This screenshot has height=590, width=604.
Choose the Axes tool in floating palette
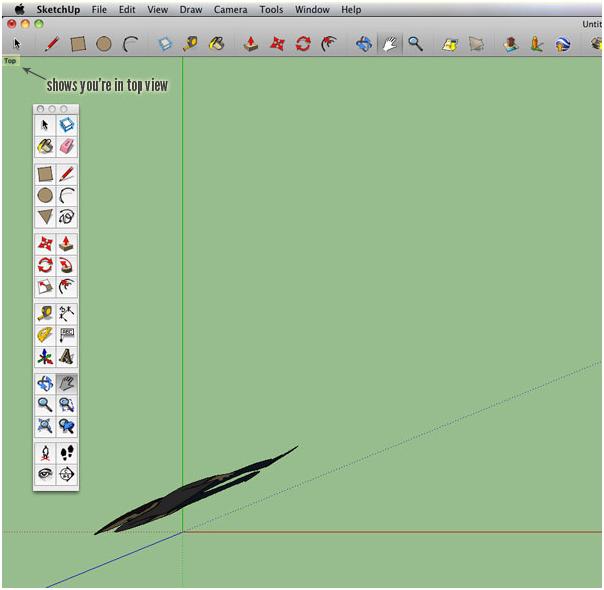(x=45, y=357)
